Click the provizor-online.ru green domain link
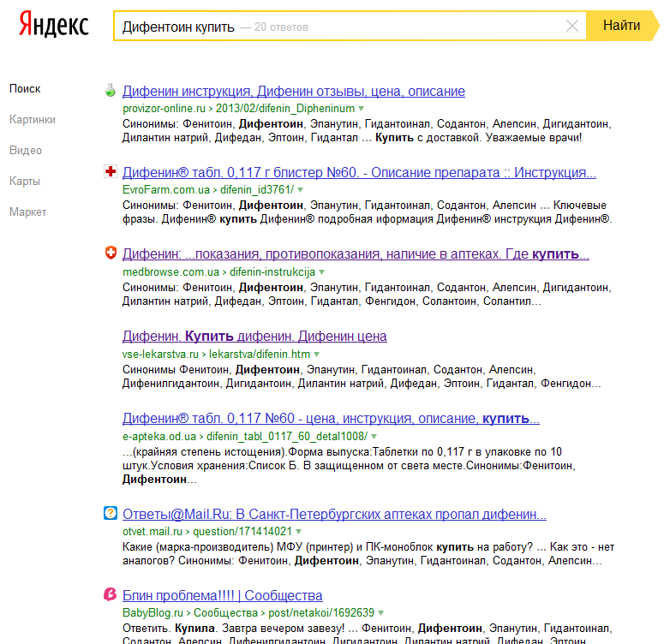 164,109
